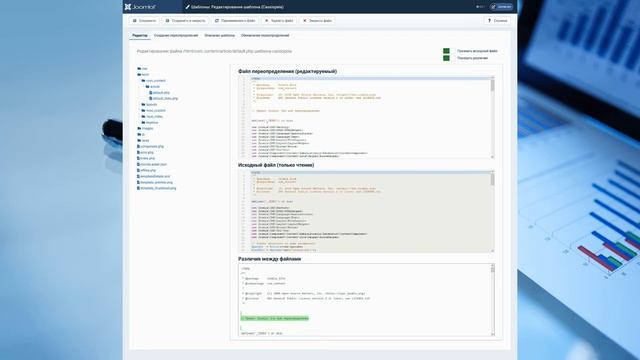The image size is (640, 360).
Task: Click the override editor vertical scrollbar
Action: click(492, 118)
